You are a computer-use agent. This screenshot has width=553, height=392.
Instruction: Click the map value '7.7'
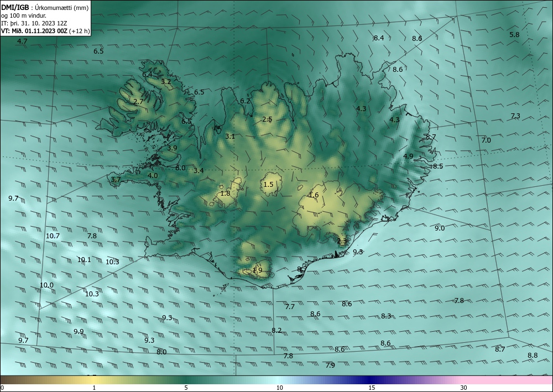pos(290,307)
